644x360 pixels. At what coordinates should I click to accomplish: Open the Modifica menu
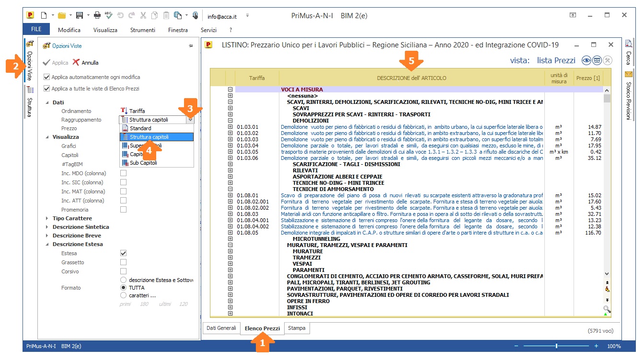[x=69, y=30]
